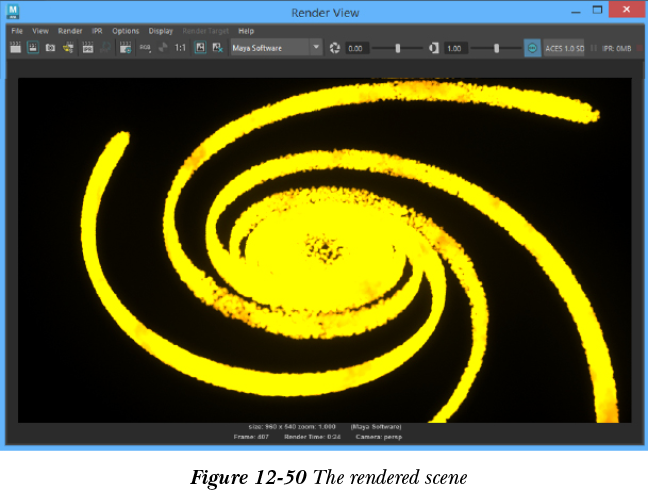Image resolution: width=648 pixels, height=495 pixels.
Task: Click the gamma icon beside 1.00
Action: pos(434,47)
